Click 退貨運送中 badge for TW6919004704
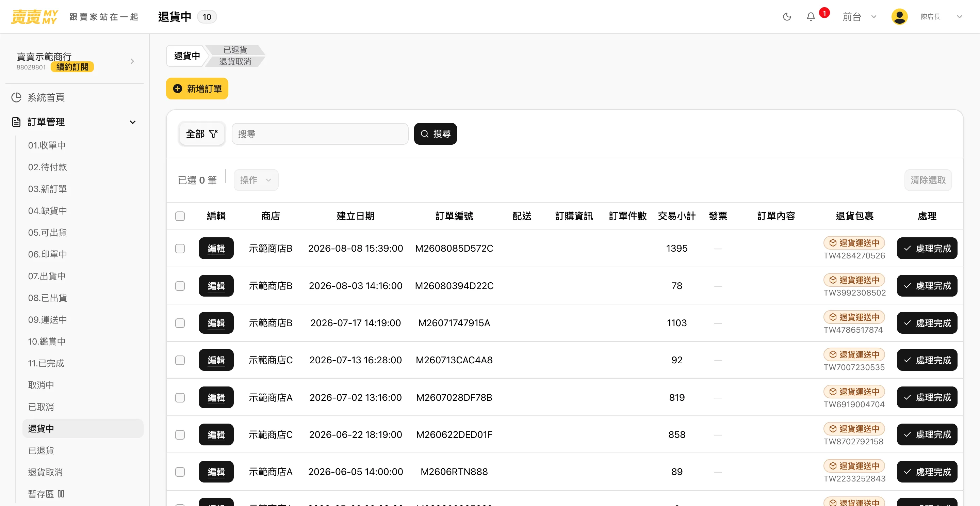This screenshot has width=980, height=506. point(854,391)
